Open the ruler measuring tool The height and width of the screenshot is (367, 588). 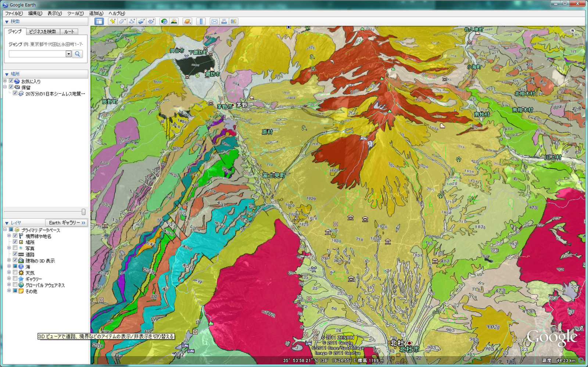tap(201, 21)
